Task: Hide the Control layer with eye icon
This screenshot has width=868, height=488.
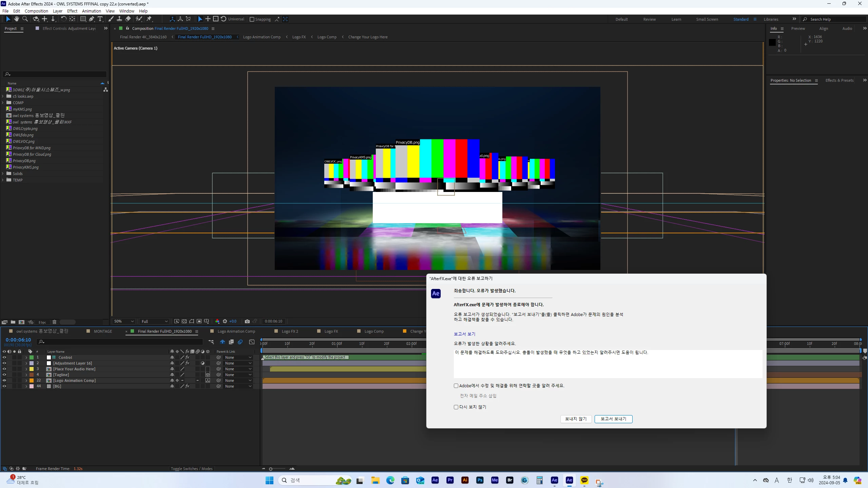Action: [x=4, y=357]
